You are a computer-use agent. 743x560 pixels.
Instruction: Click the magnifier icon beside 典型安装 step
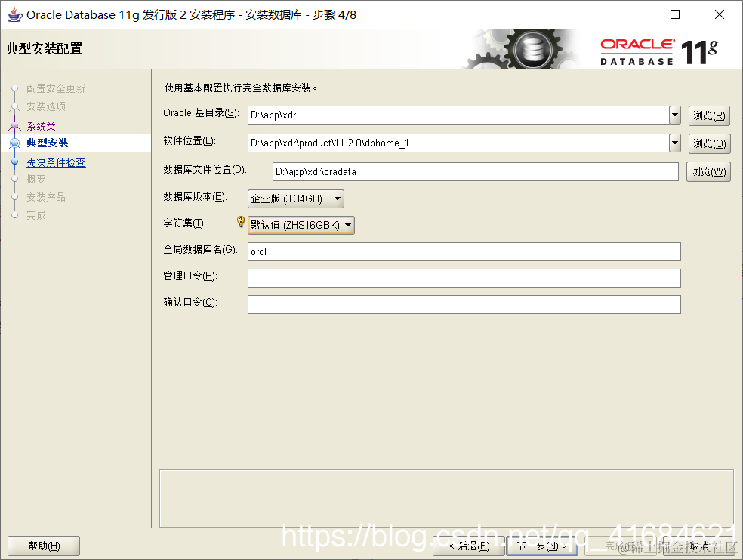14,143
